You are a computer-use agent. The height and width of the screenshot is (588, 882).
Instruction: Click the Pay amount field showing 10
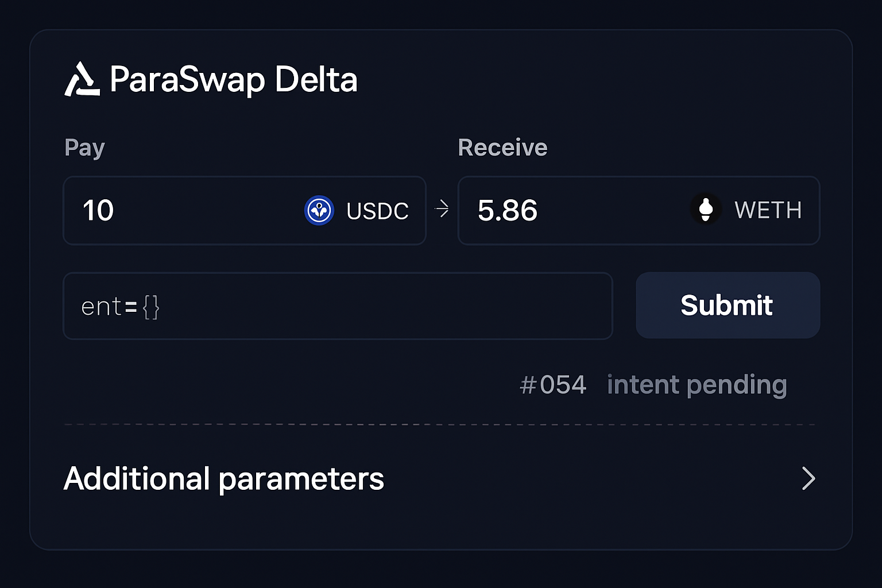[x=172, y=210]
